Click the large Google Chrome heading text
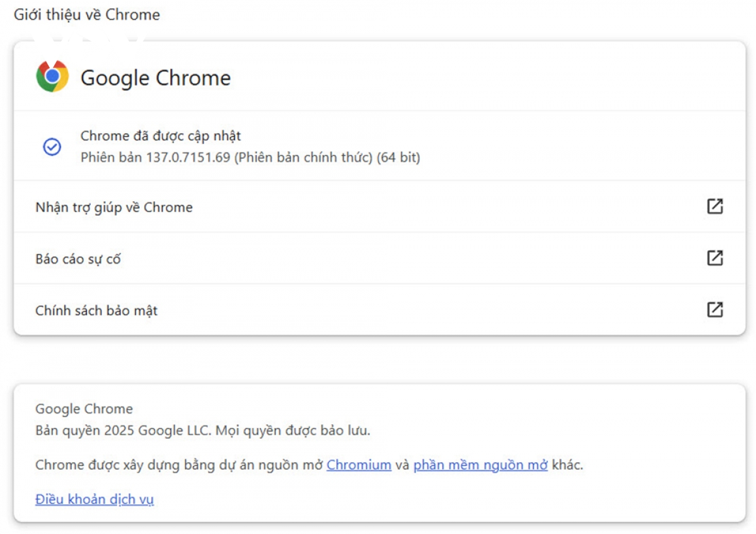The image size is (756, 534). click(x=156, y=78)
